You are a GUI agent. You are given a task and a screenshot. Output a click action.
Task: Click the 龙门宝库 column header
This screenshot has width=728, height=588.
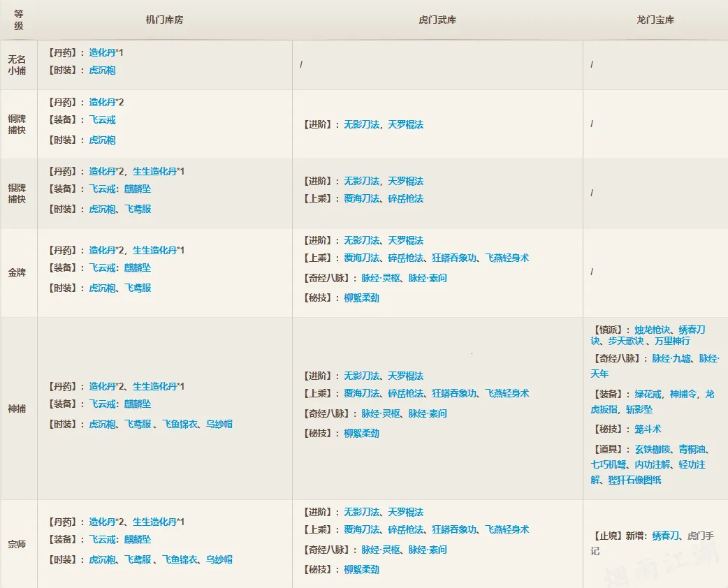pyautogui.click(x=655, y=20)
